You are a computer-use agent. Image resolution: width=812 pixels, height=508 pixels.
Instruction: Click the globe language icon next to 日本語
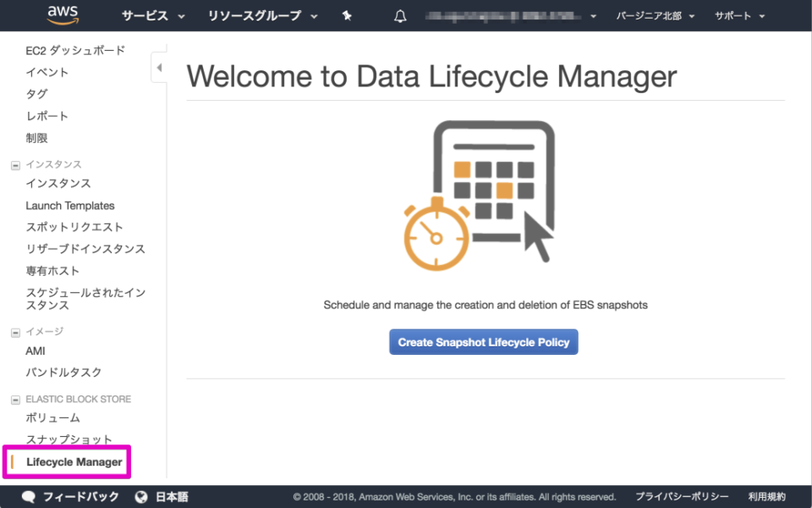pyautogui.click(x=140, y=497)
